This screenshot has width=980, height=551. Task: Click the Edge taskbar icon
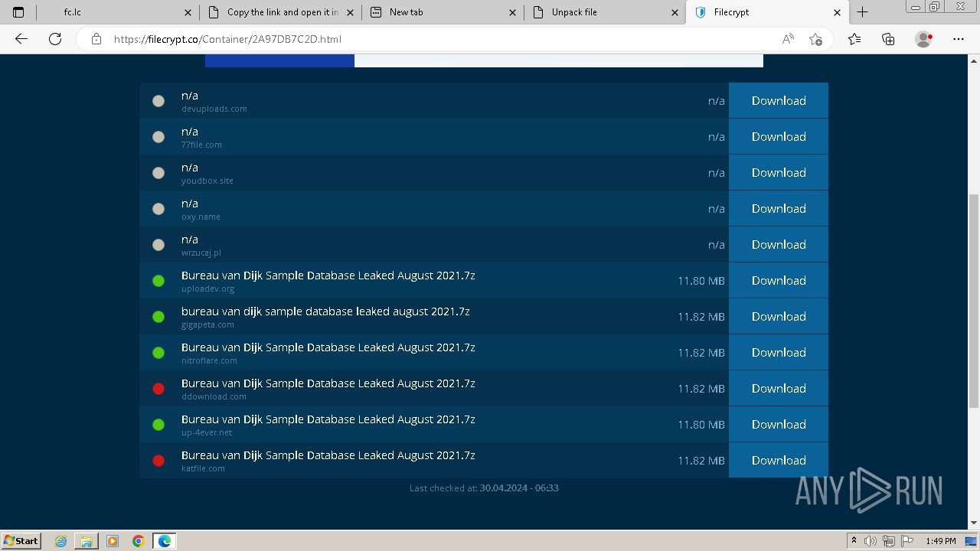[x=165, y=541]
